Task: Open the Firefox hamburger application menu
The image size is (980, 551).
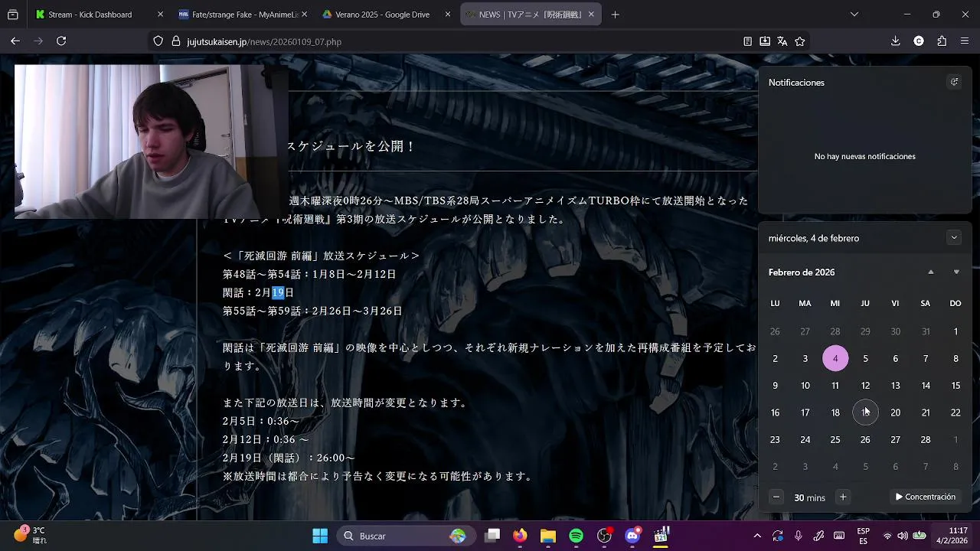Action: (x=965, y=41)
